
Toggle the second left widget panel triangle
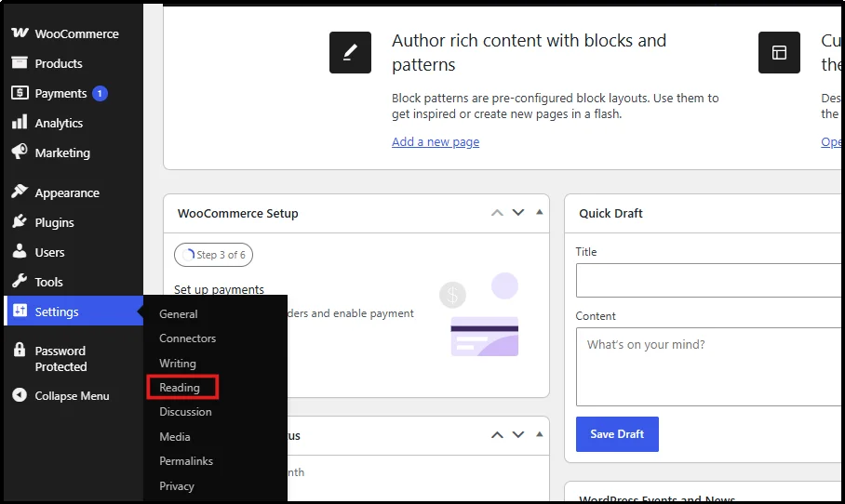(x=539, y=434)
